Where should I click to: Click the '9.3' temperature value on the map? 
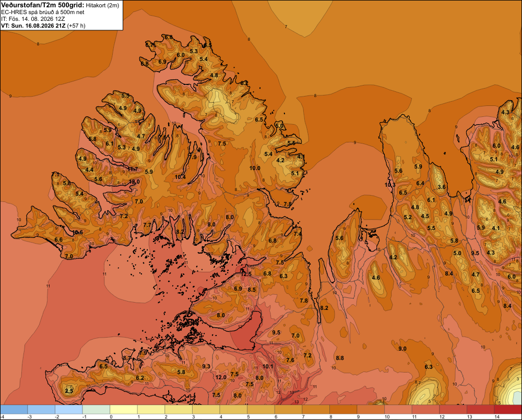point(206,366)
